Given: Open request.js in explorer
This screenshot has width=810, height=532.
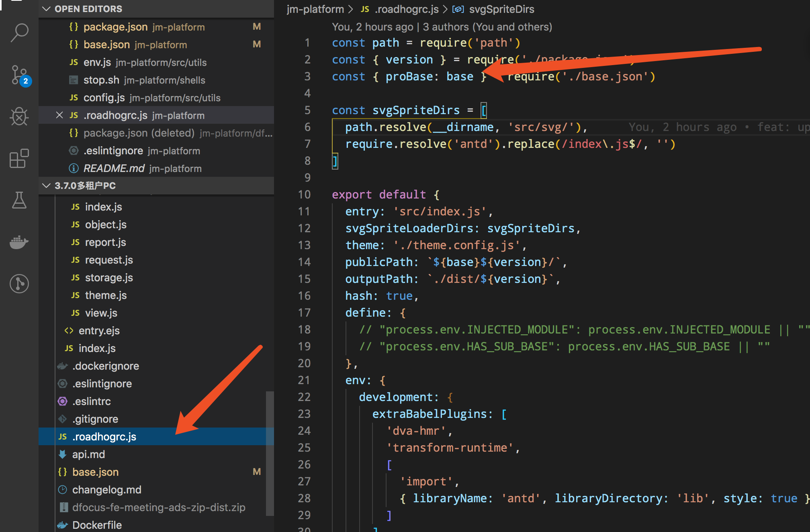Looking at the screenshot, I should click(x=156, y=260).
